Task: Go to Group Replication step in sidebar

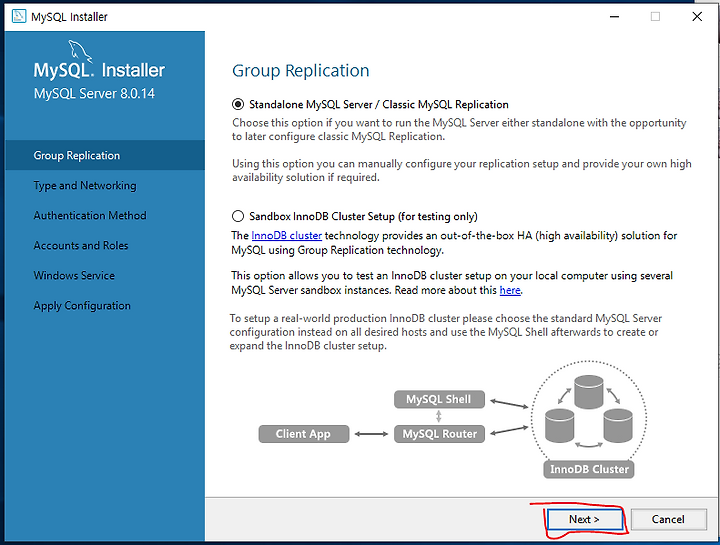Action: [x=105, y=155]
